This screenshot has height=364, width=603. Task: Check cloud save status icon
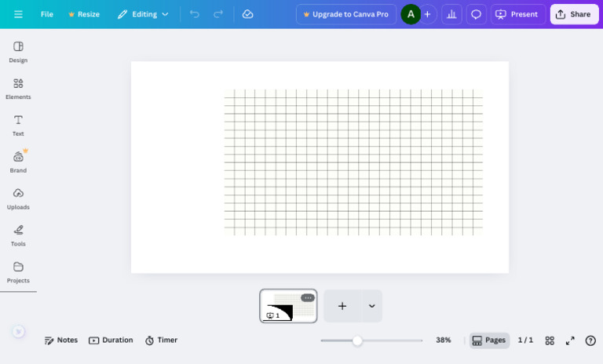(x=247, y=14)
